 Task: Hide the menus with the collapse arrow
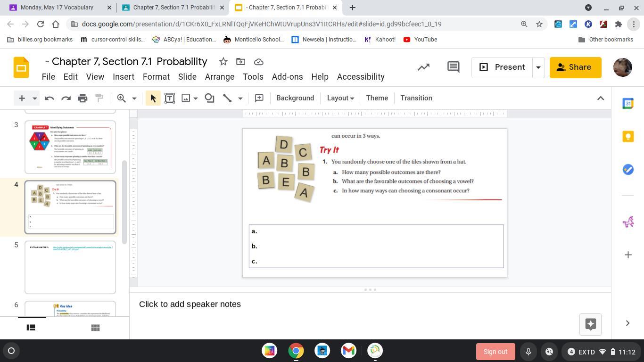click(x=601, y=98)
